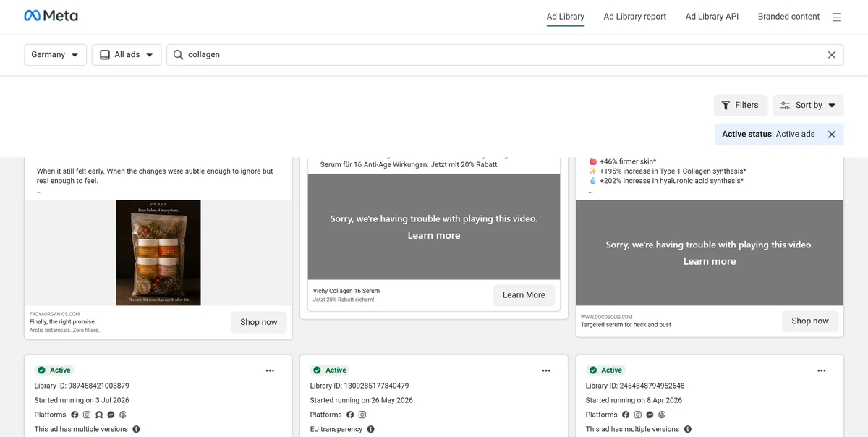
Task: Click the WWW.COCOSOLIS.COM link text
Action: pyautogui.click(x=606, y=317)
